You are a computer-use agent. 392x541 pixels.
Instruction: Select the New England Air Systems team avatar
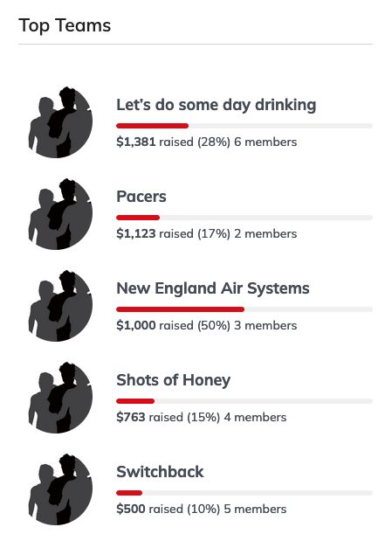point(60,306)
